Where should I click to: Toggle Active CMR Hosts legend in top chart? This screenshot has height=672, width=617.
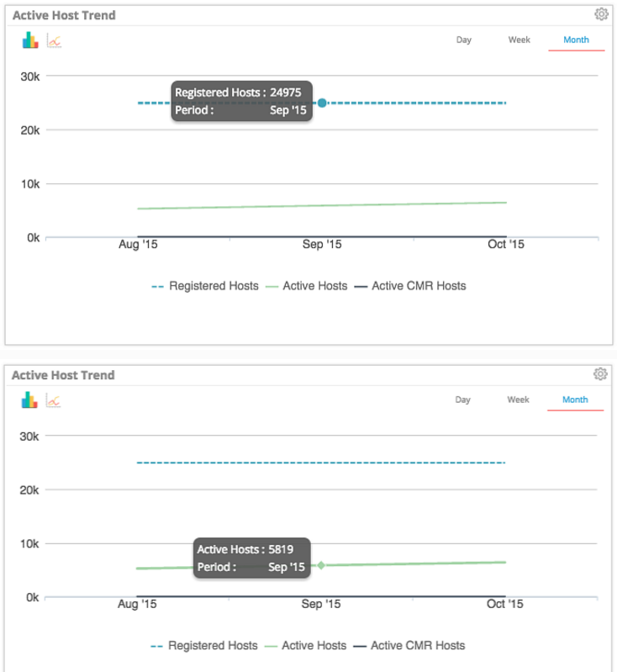coord(410,286)
